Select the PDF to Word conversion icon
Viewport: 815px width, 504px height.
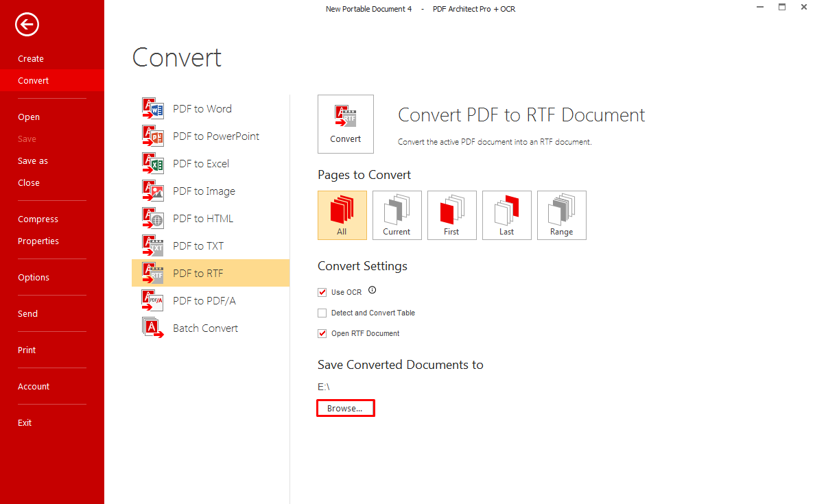pyautogui.click(x=153, y=108)
